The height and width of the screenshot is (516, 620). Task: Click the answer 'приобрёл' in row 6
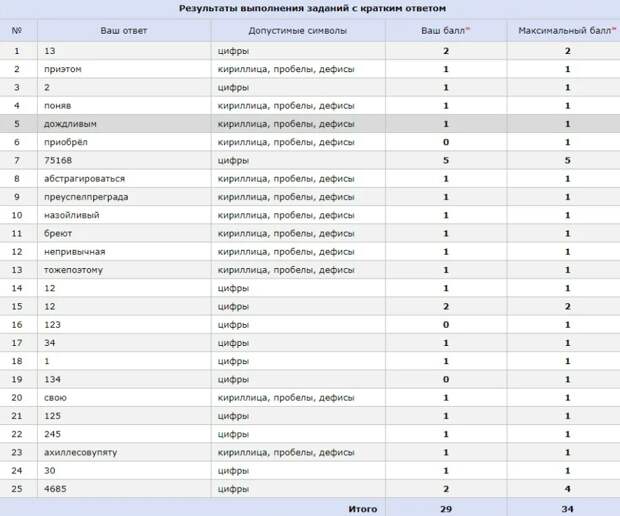[x=66, y=142]
